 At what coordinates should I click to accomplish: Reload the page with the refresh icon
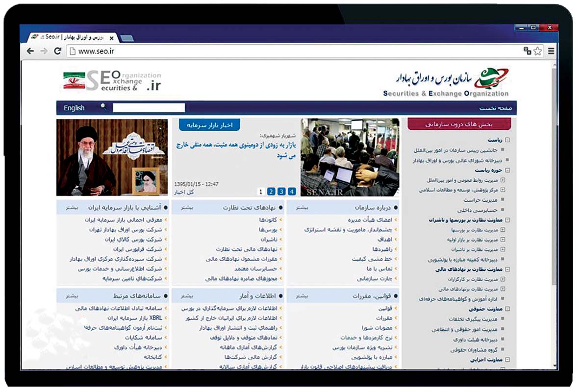[x=57, y=51]
